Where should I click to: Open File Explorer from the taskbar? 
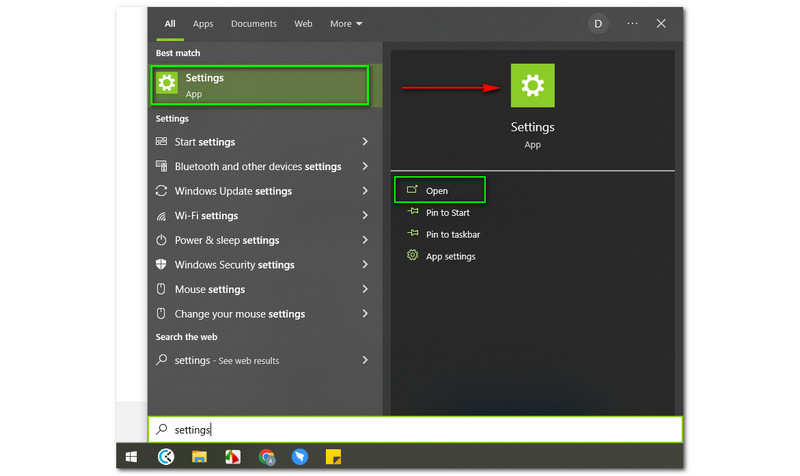point(199,457)
